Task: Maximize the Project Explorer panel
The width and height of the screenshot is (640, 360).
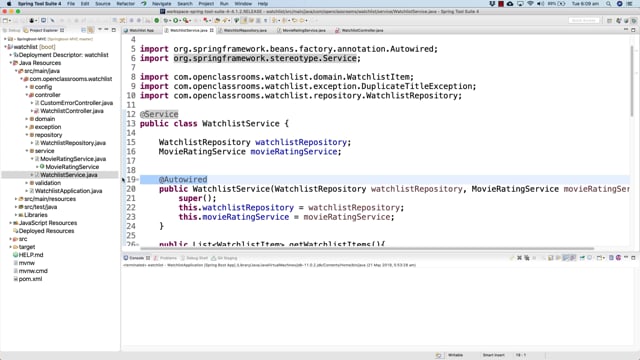Action: tap(114, 30)
